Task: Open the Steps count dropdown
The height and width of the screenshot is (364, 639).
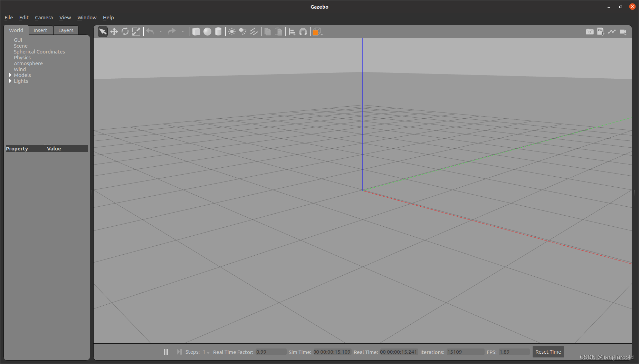Action: click(206, 352)
